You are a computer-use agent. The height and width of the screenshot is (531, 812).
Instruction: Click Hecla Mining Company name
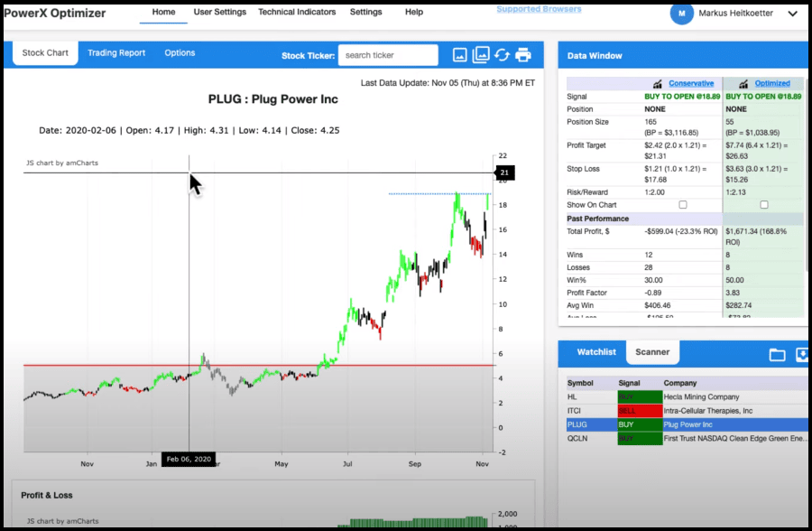click(x=701, y=397)
